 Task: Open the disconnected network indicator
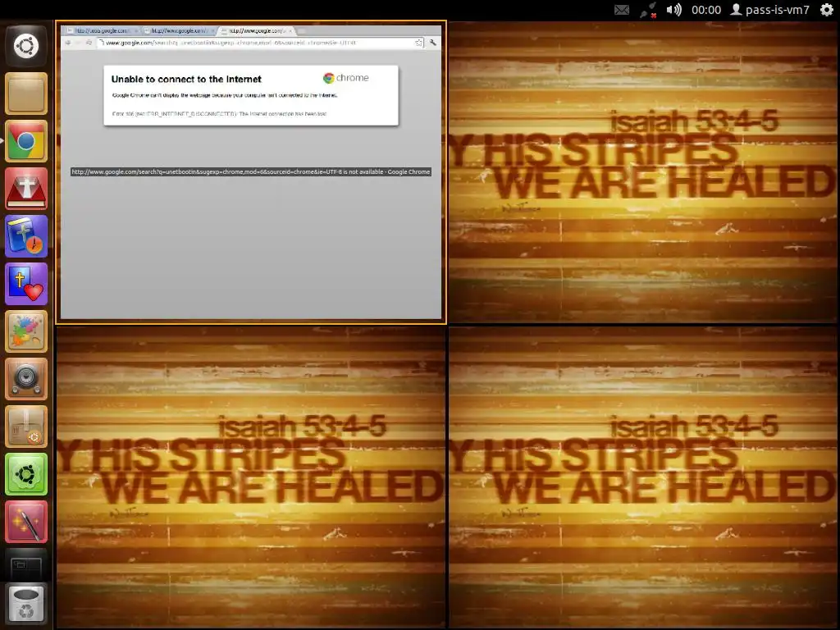648,10
